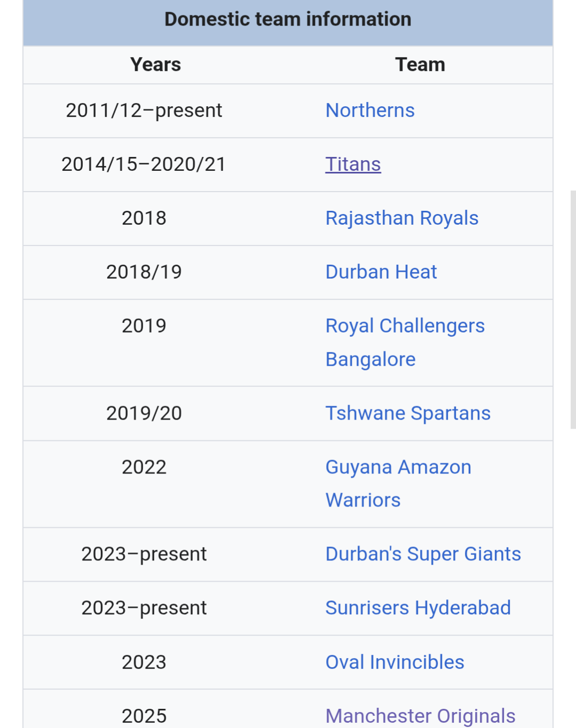Click the Years column header
The height and width of the screenshot is (728, 576).
pyautogui.click(x=155, y=65)
